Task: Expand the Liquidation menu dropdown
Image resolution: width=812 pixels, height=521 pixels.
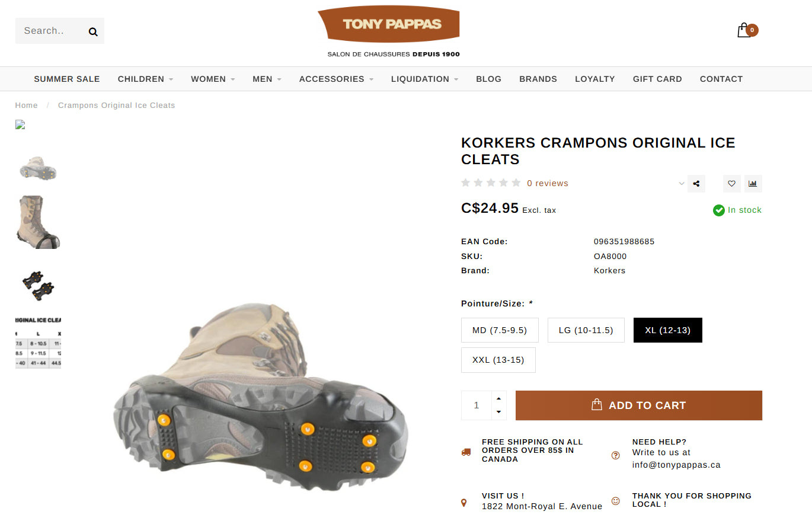Action: click(424, 79)
